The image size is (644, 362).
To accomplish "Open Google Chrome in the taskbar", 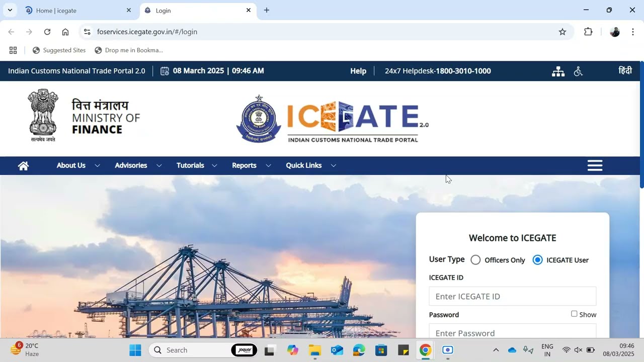I will click(x=426, y=350).
